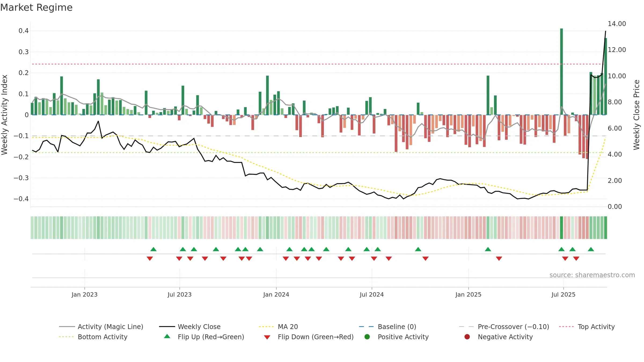Toggle the Weekly Close legend entry
The height and width of the screenshot is (362, 644).
pos(190,327)
